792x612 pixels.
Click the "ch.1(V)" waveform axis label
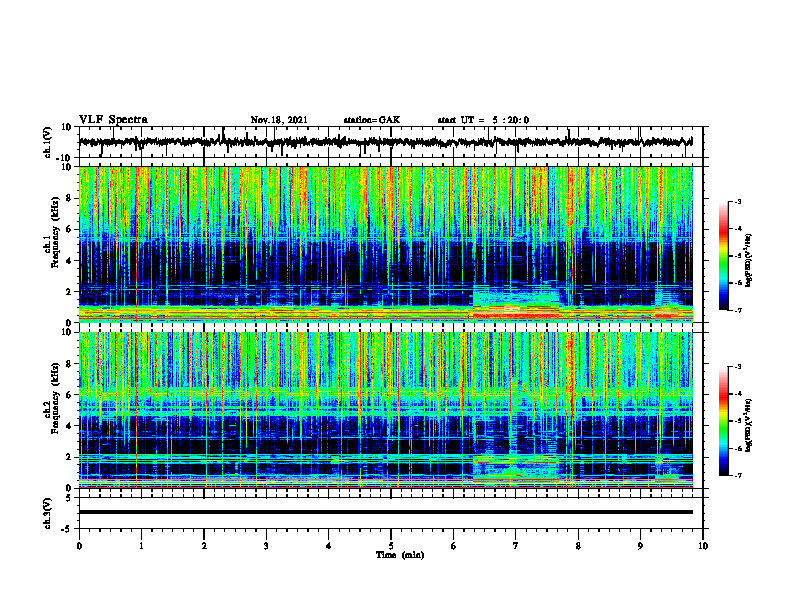48,142
